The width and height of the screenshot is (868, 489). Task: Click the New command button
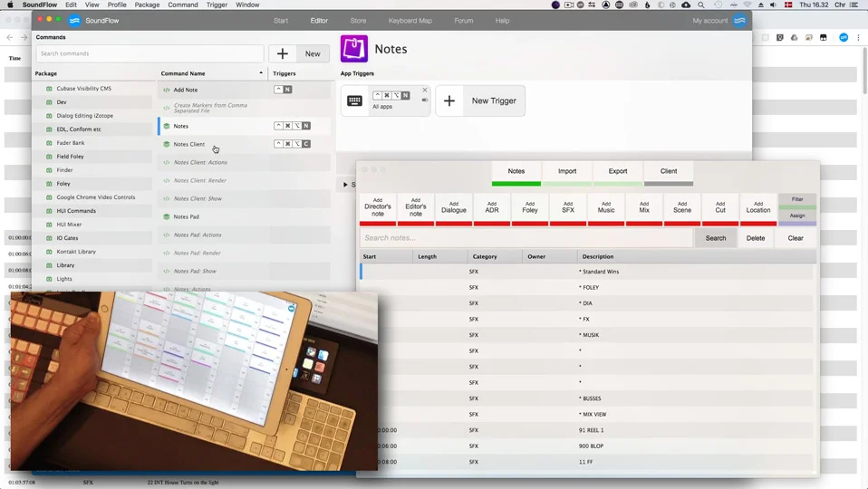[x=299, y=53]
